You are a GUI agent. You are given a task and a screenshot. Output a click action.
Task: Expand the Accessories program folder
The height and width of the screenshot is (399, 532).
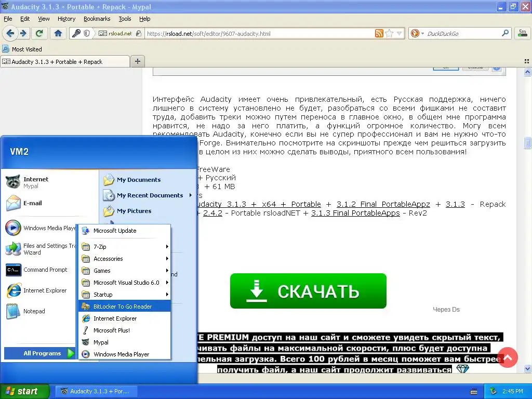click(x=125, y=259)
